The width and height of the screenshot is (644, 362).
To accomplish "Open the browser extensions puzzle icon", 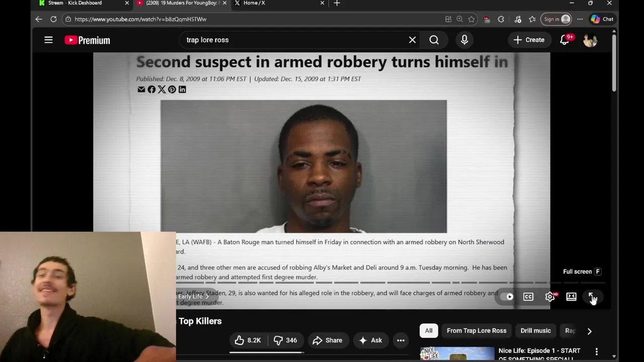I will [501, 19].
